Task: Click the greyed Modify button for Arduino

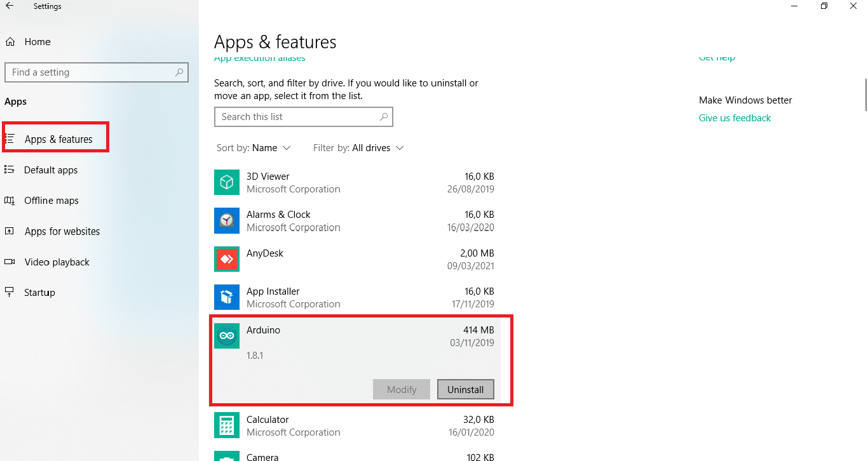Action: [402, 389]
